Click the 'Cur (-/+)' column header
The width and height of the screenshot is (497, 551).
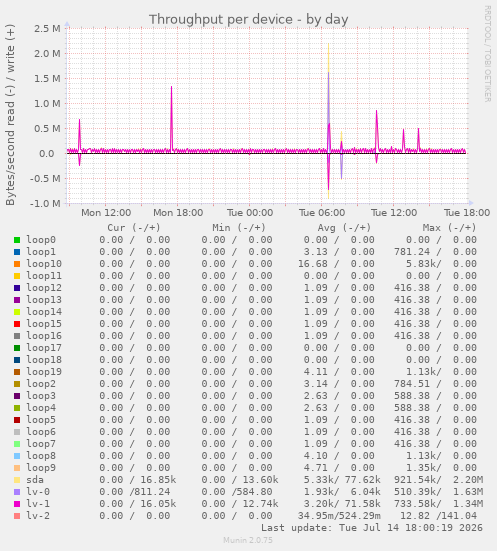(x=134, y=228)
